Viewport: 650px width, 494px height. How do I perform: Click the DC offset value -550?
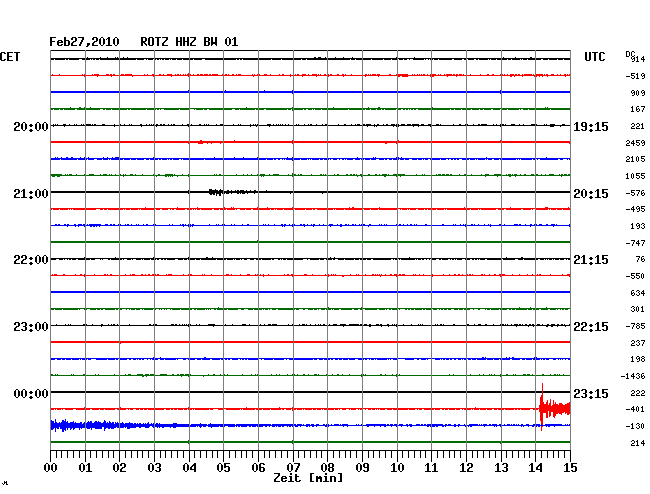click(x=635, y=276)
